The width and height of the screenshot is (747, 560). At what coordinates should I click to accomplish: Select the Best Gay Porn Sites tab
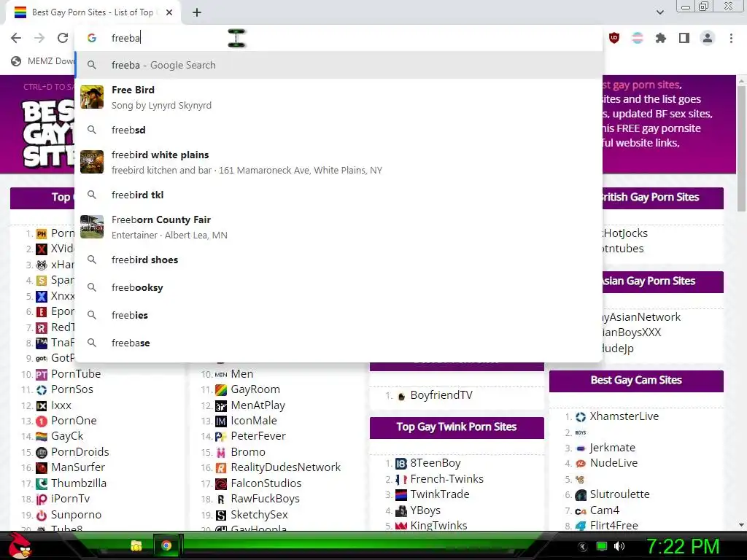(x=93, y=12)
